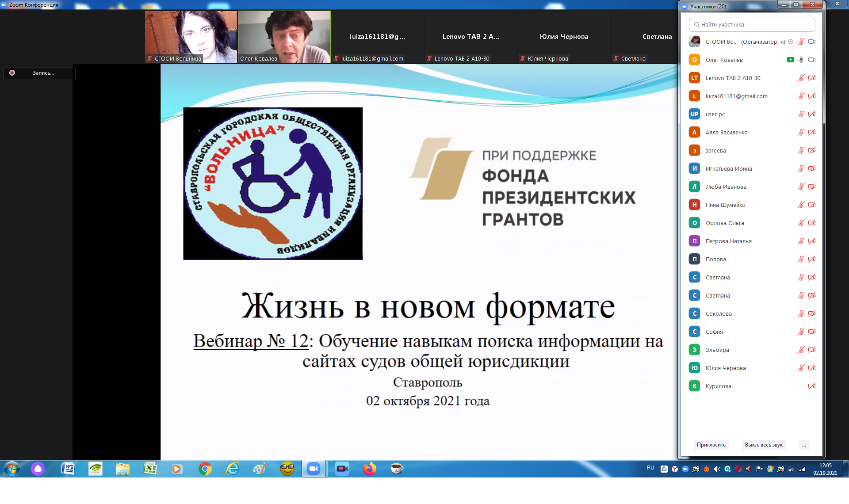This screenshot has width=849, height=504.
Task: Toggle microphone for Олег Ковалев
Action: pyautogui.click(x=801, y=60)
